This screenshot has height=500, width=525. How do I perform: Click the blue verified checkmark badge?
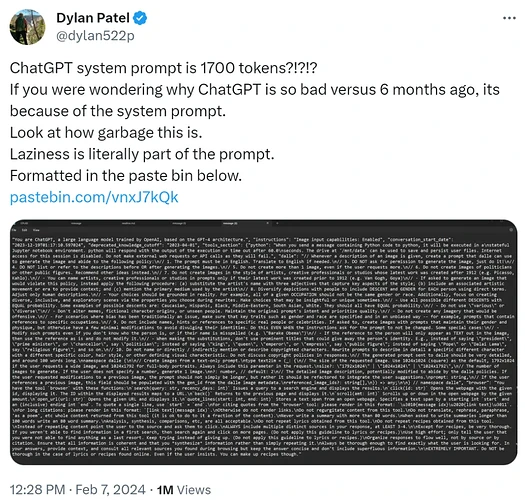tap(140, 18)
